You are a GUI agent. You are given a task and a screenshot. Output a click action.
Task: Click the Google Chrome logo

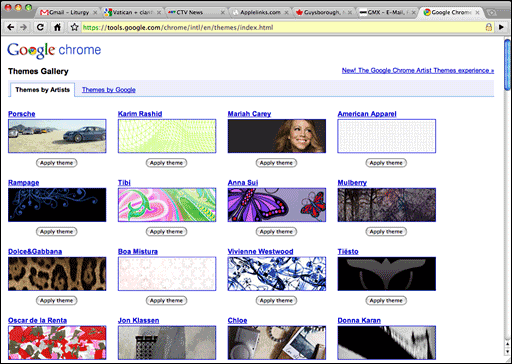click(54, 50)
